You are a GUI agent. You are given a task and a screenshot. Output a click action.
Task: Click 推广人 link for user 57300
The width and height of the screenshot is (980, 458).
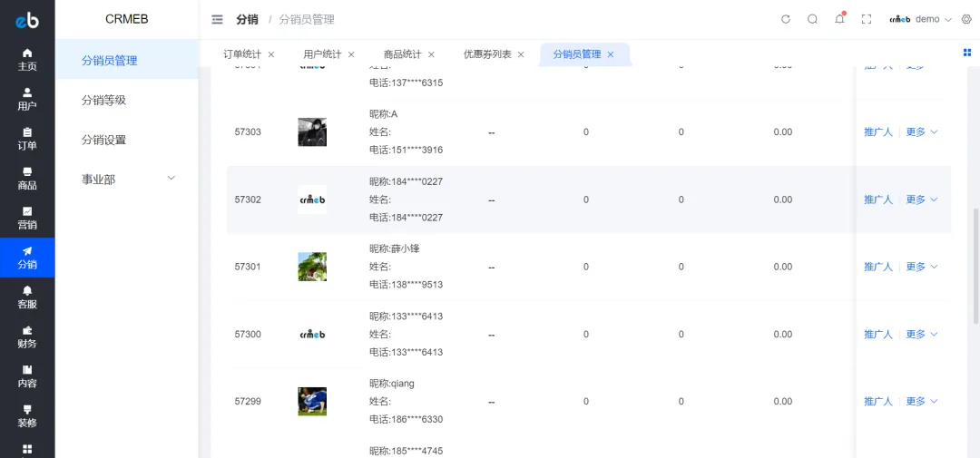877,335
